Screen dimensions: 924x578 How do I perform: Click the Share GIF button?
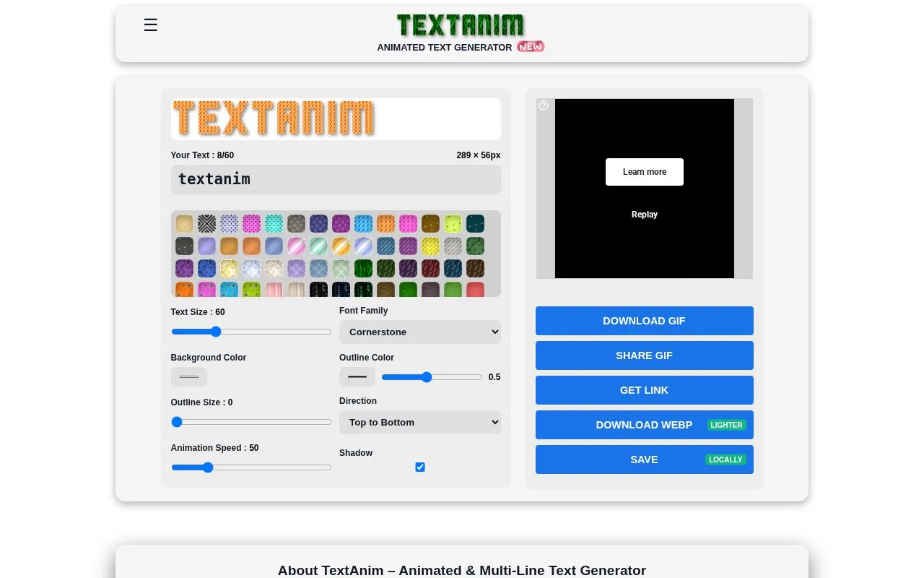(645, 355)
